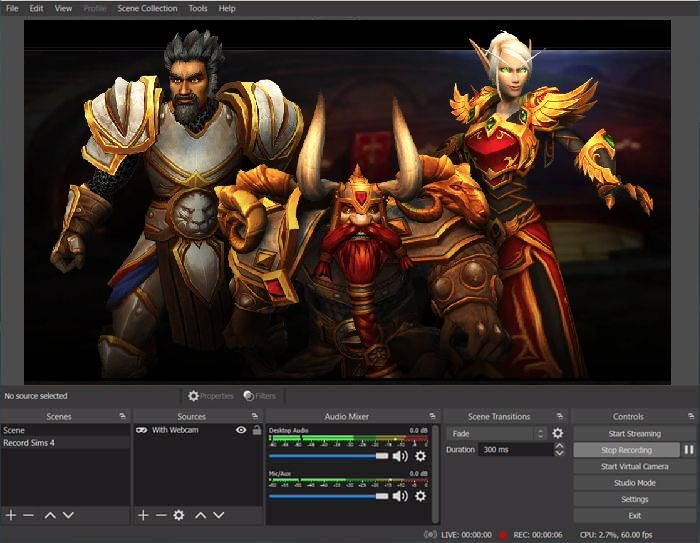Viewport: 700px width, 543px height.
Task: Click the REC: 00:00:06 timer
Action: 538,535
